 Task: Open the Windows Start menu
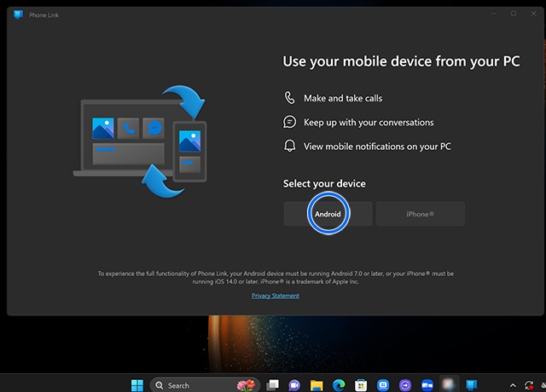pyautogui.click(x=137, y=385)
